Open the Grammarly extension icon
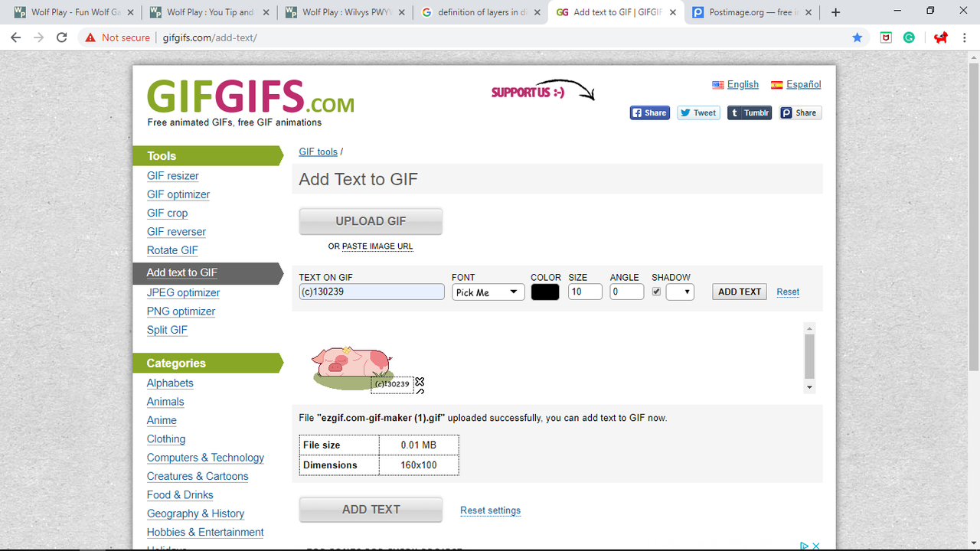 909,37
